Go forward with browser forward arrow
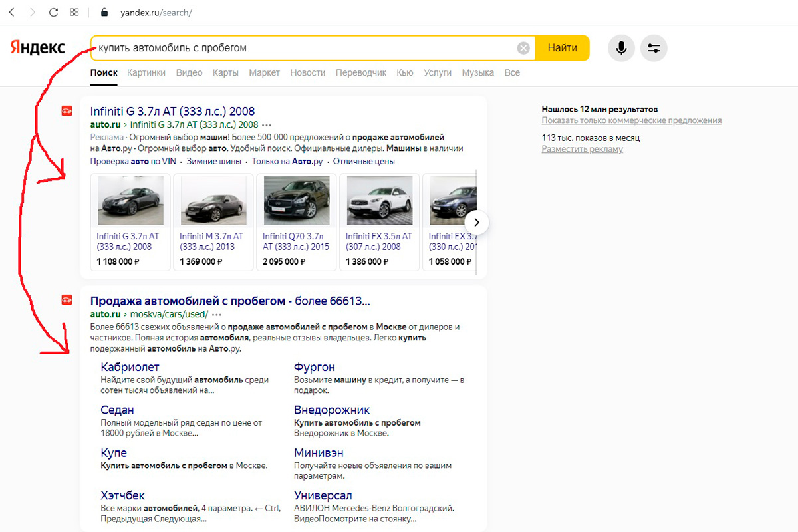This screenshot has width=798, height=532. [33, 12]
